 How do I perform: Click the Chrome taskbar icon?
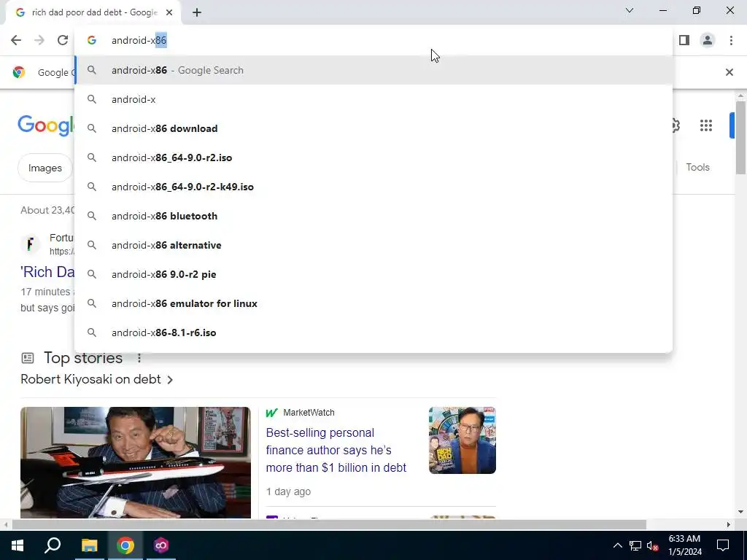(125, 545)
